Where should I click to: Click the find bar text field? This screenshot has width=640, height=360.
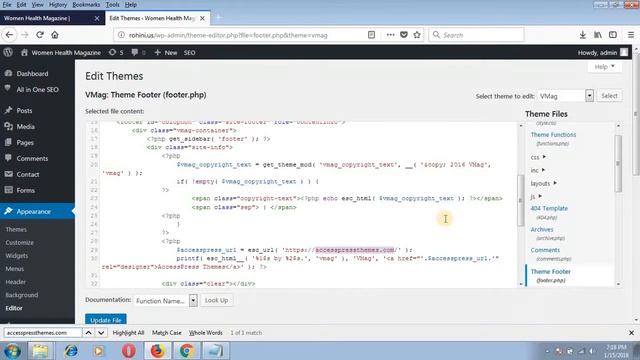pos(43,333)
